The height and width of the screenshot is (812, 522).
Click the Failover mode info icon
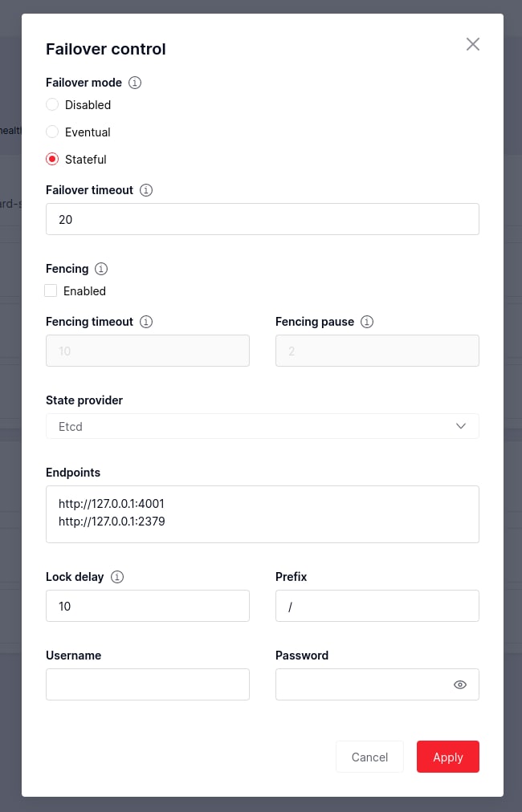pos(135,83)
